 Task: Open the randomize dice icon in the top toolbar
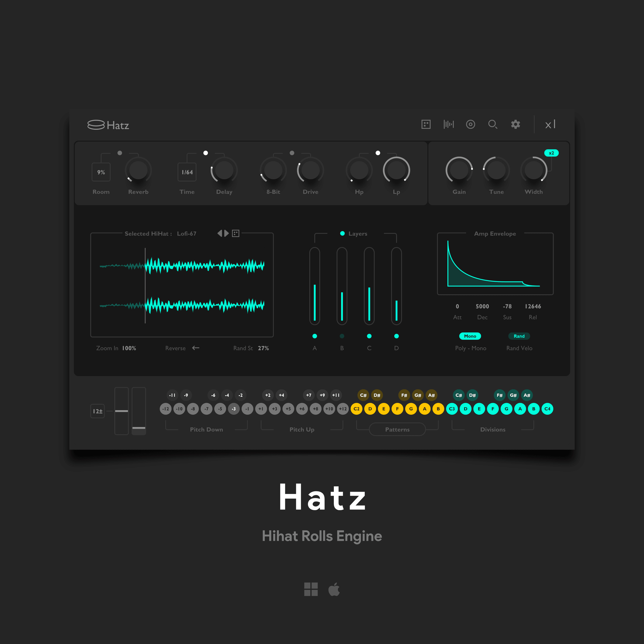[x=426, y=124]
